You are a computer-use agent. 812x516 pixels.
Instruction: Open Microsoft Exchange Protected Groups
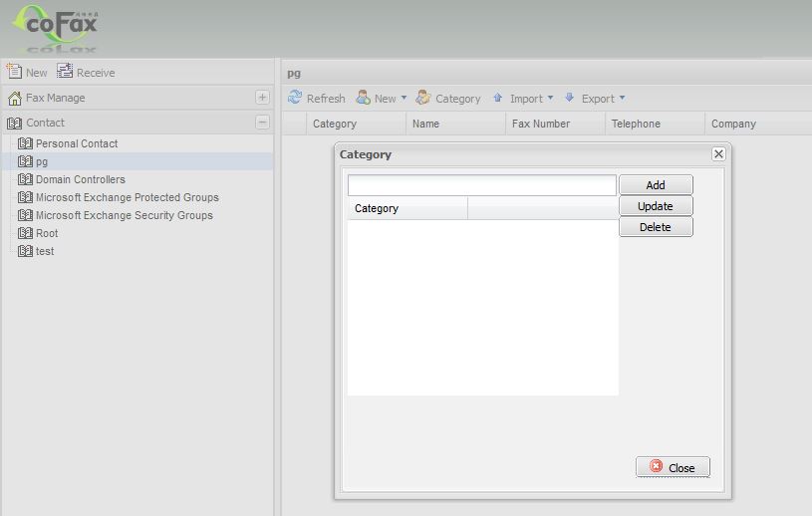pos(127,197)
